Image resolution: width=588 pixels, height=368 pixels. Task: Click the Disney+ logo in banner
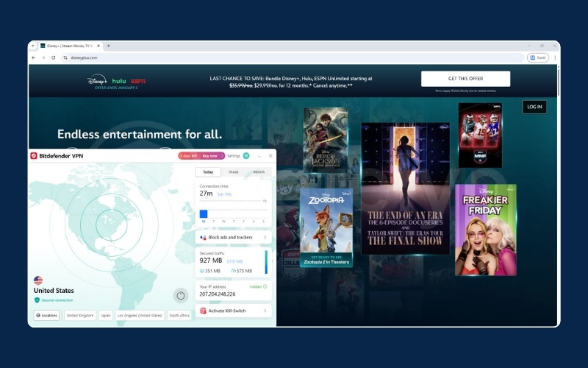pyautogui.click(x=97, y=80)
